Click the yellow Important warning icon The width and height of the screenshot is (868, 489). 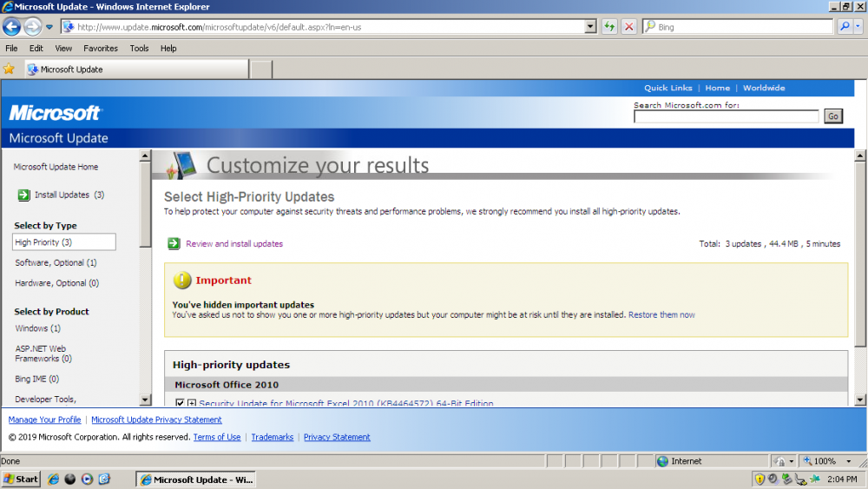182,281
